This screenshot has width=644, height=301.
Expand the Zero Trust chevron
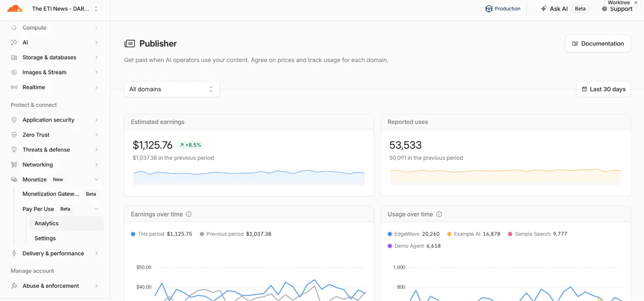coord(96,135)
